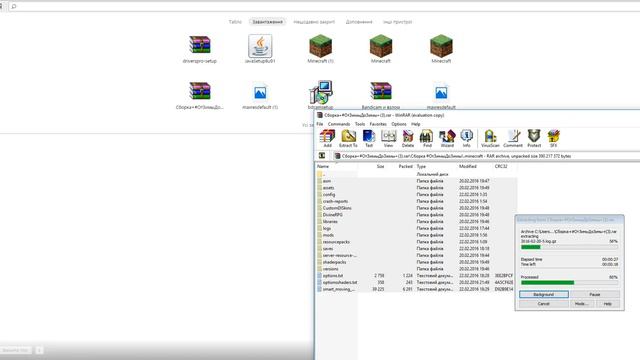
Task: Select the config folder row
Action: pyautogui.click(x=416, y=194)
